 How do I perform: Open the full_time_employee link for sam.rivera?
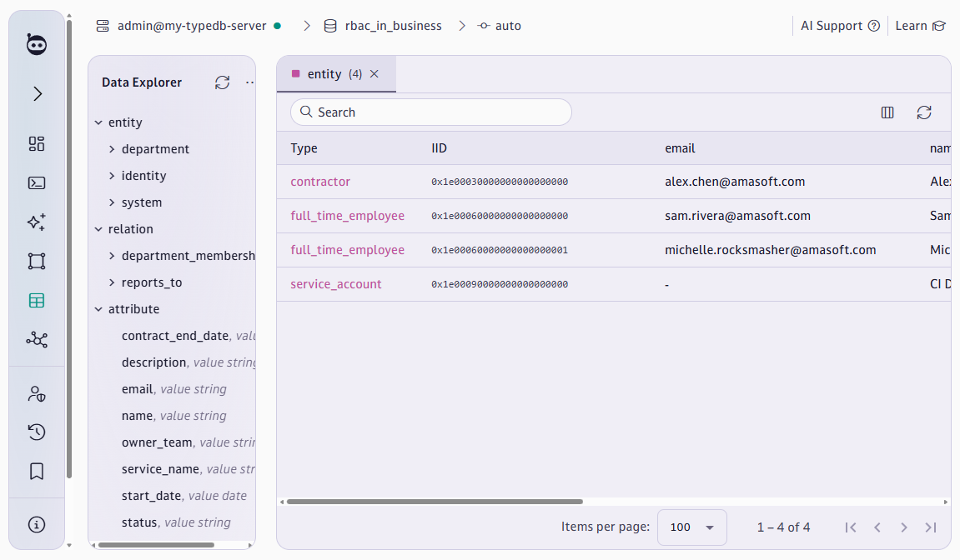click(x=347, y=216)
